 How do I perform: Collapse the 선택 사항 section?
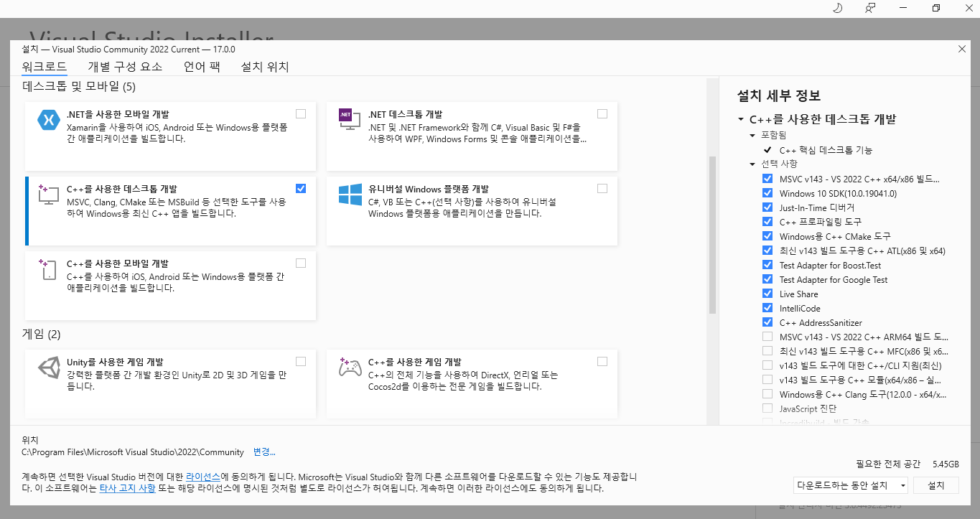[x=752, y=164]
